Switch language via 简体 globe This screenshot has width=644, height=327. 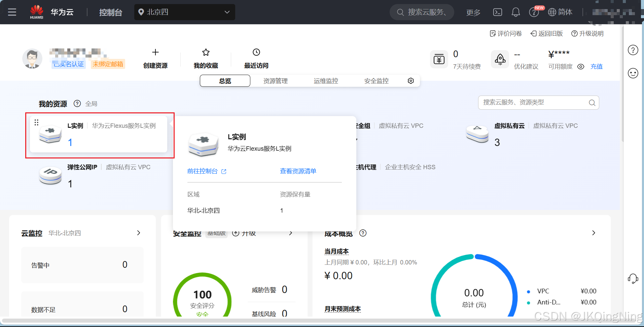pyautogui.click(x=560, y=12)
